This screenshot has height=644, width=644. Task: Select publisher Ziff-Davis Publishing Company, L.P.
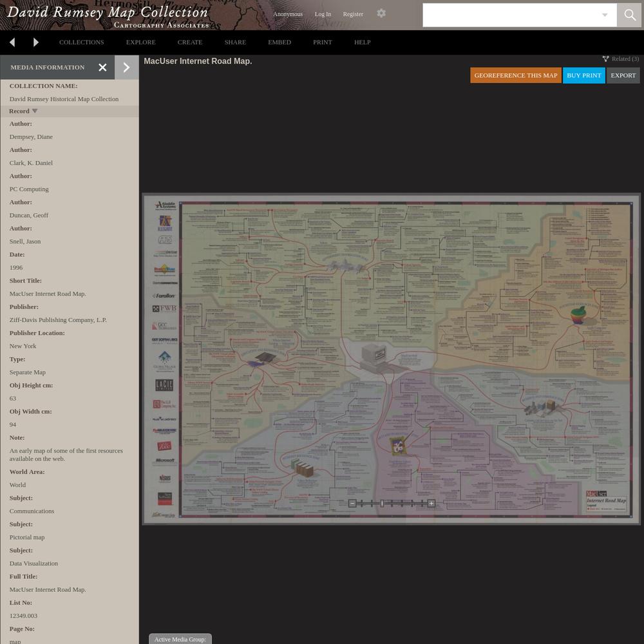point(58,320)
